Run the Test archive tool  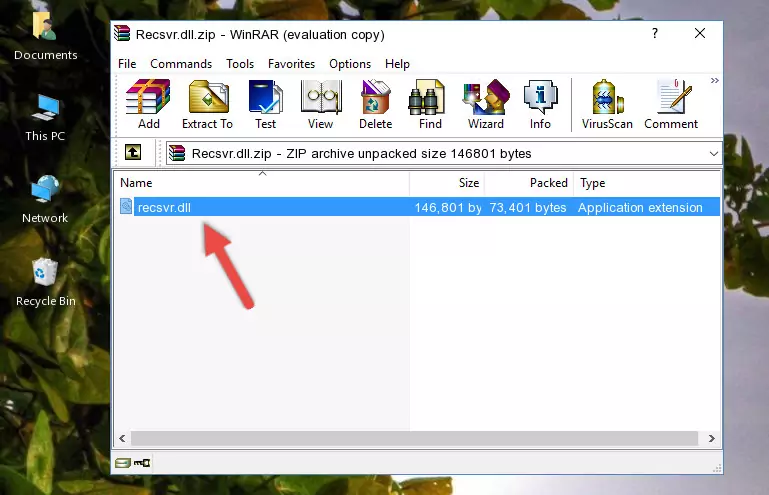[x=265, y=104]
